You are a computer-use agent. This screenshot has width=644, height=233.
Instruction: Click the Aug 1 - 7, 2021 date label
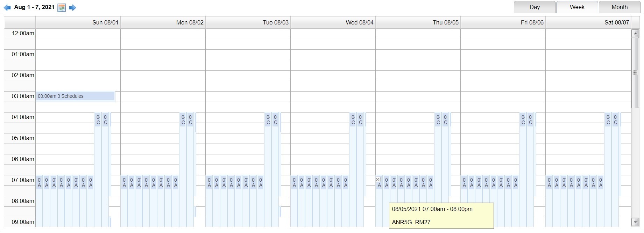click(x=34, y=7)
